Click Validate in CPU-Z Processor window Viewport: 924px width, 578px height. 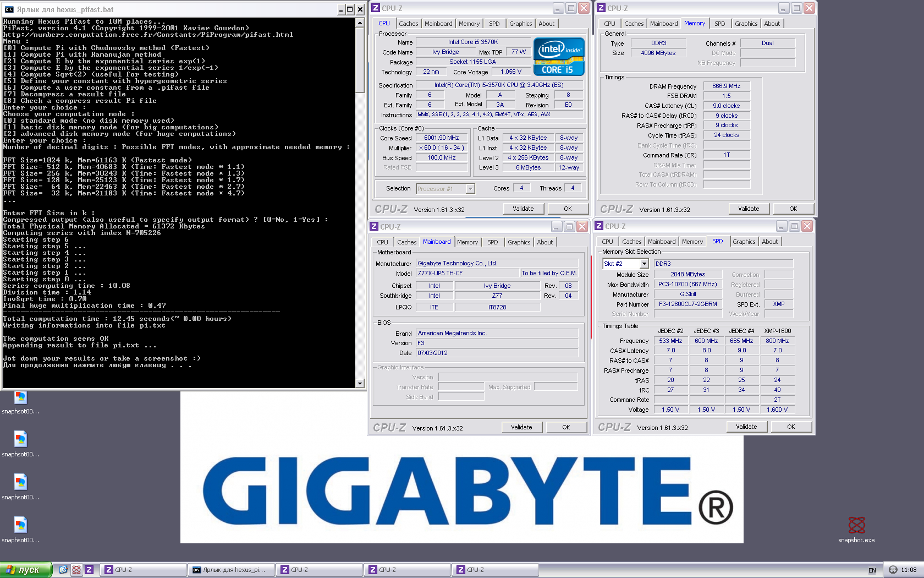click(523, 209)
